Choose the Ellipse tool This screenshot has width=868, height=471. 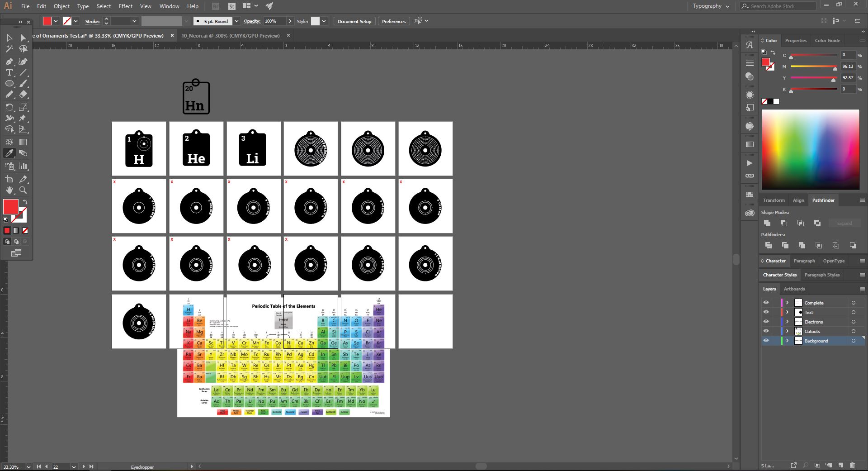9,84
